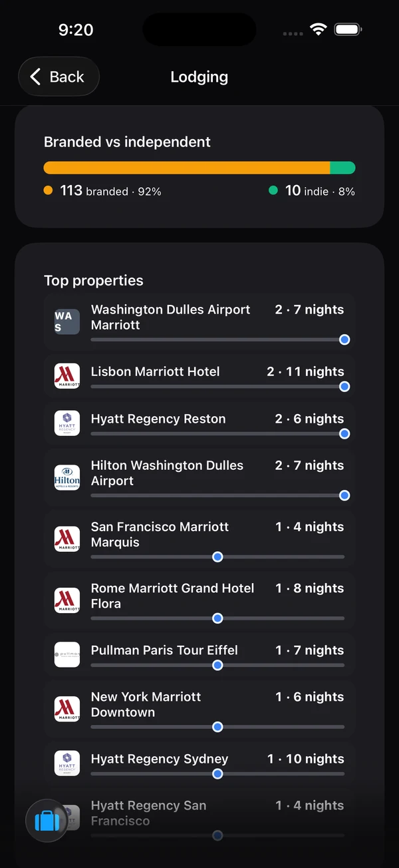Image resolution: width=399 pixels, height=868 pixels.
Task: Tap the Hilton logo icon
Action: coord(67,478)
